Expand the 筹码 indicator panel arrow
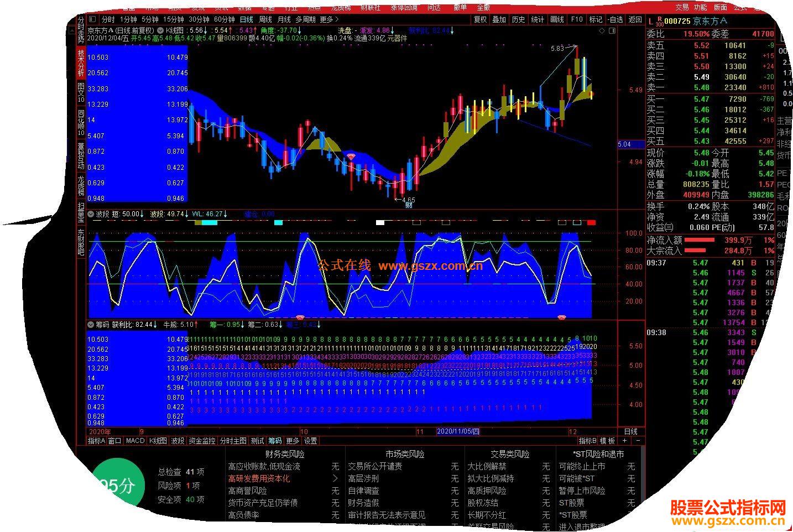 pyautogui.click(x=91, y=325)
